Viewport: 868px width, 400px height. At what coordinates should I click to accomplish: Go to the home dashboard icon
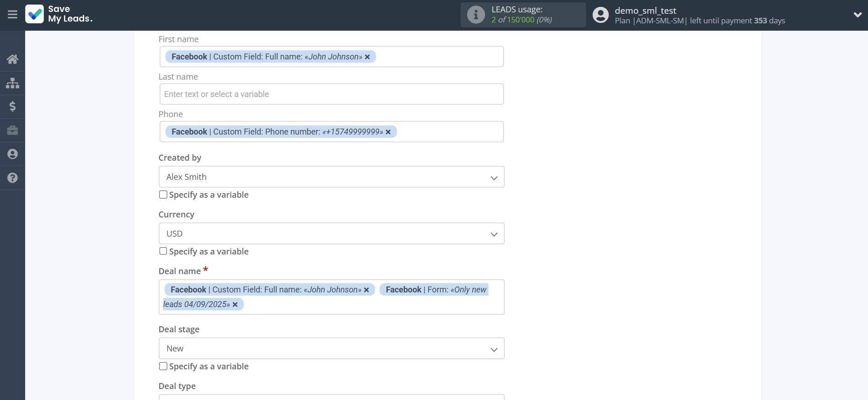(x=12, y=59)
